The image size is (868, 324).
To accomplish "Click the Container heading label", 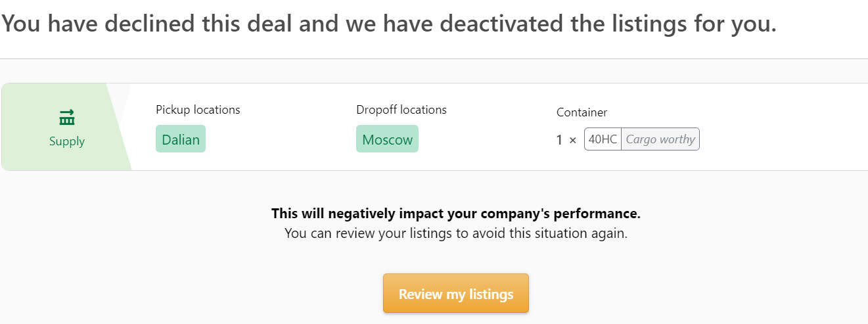I will pos(582,112).
